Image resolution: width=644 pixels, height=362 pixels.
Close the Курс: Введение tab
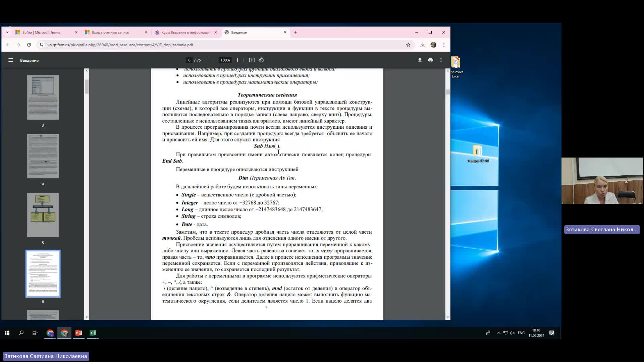click(x=215, y=32)
